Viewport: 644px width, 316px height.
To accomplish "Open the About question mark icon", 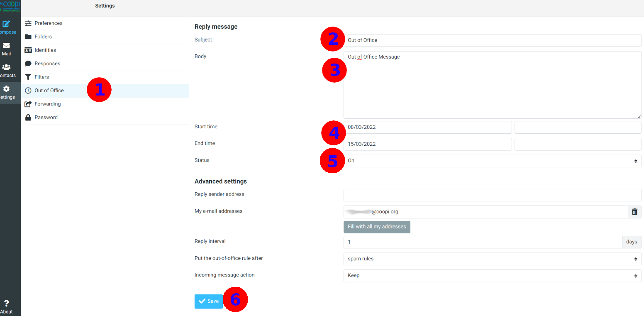I will 6,304.
